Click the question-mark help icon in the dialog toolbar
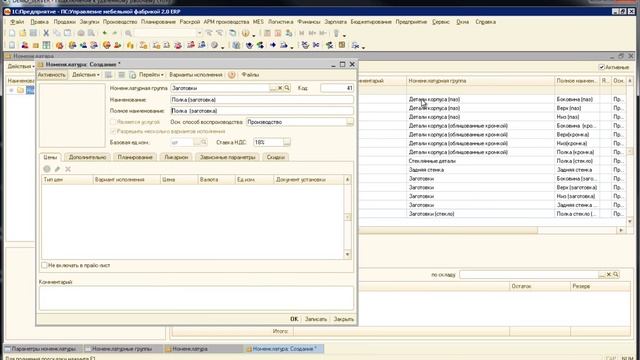640x360 pixels. click(231, 75)
